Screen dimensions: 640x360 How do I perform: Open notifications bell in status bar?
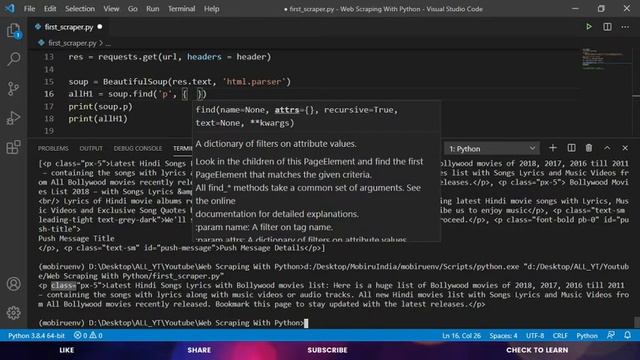[x=627, y=335]
